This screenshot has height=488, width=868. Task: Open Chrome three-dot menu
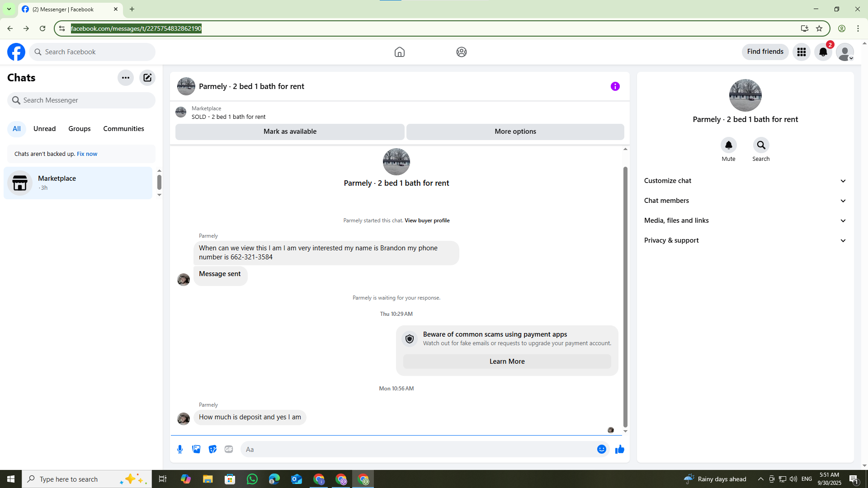[x=858, y=28]
